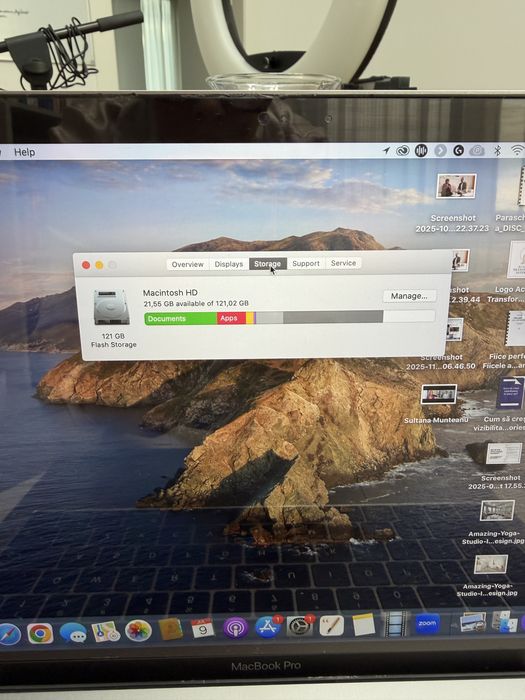Launch the yellow Notes app
Viewport: 525px width, 700px height.
click(363, 624)
